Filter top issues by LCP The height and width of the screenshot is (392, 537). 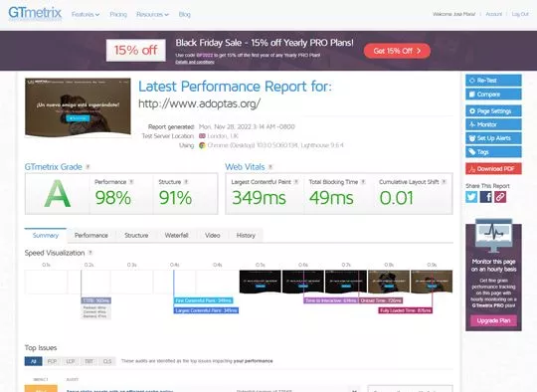point(71,361)
